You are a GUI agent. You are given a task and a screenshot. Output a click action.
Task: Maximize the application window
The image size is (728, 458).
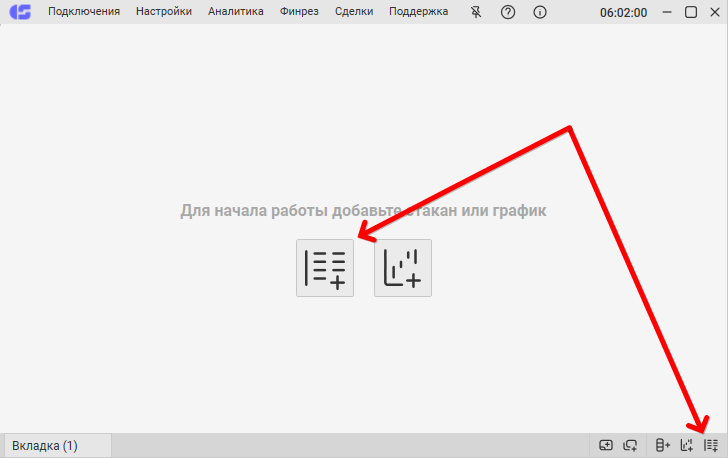click(690, 12)
